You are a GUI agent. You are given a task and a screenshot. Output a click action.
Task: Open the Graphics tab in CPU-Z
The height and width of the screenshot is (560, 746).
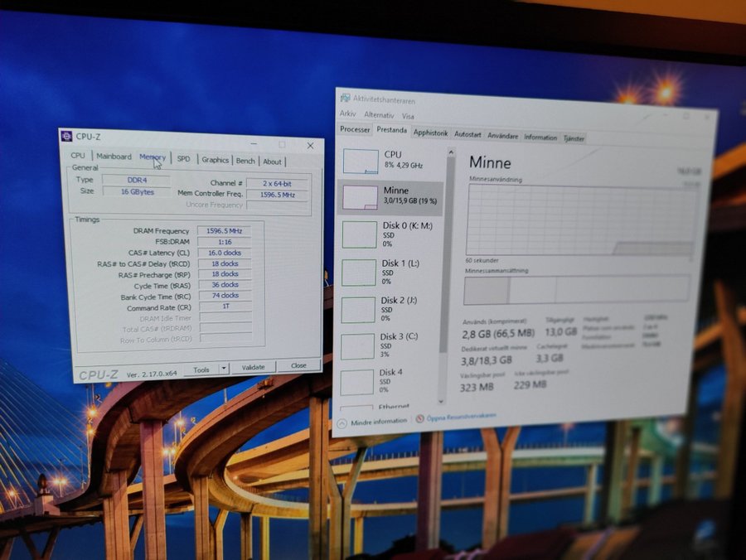[215, 160]
